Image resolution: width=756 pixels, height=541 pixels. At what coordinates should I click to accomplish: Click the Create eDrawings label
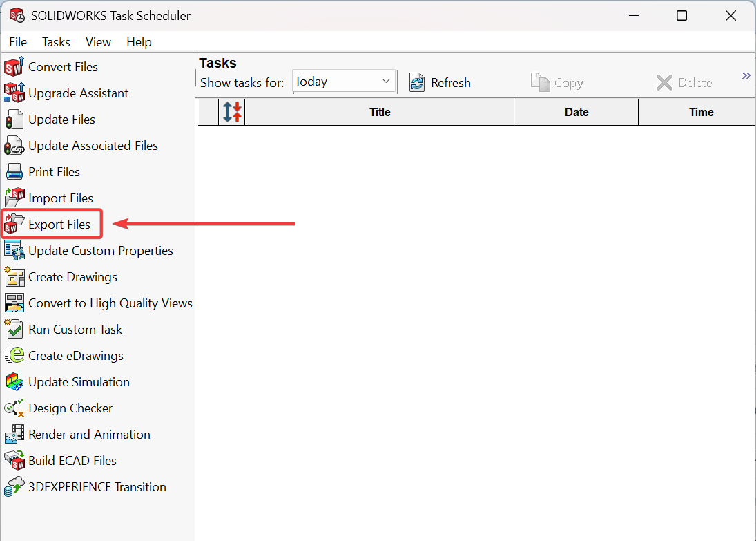76,356
